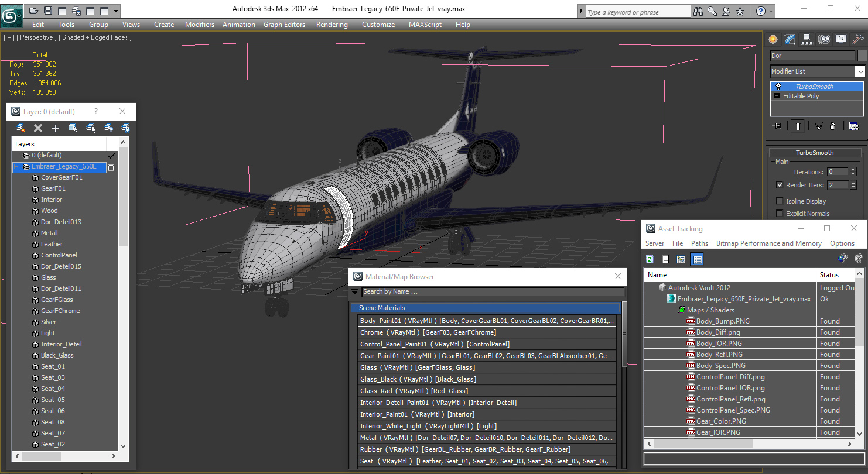Toggle current layer checkmark for 0 (default)
This screenshot has width=868, height=474.
(111, 156)
